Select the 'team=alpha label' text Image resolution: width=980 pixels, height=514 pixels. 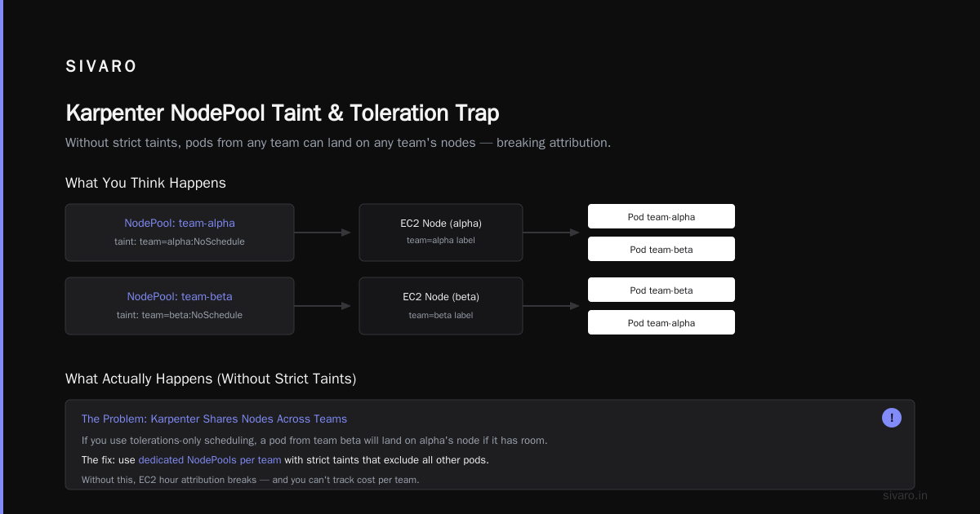click(441, 241)
